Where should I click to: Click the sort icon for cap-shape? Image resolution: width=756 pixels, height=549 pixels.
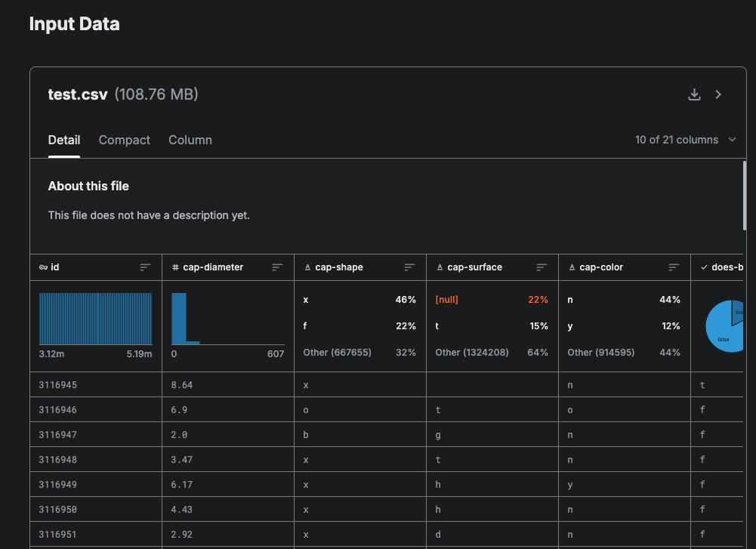pyautogui.click(x=409, y=267)
